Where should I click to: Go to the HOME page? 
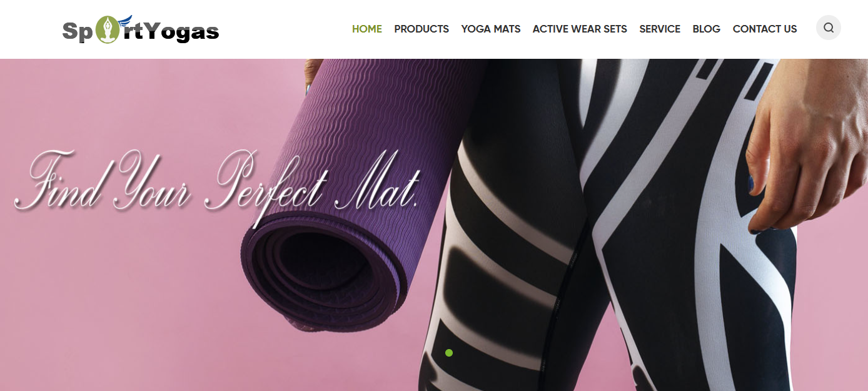(367, 29)
